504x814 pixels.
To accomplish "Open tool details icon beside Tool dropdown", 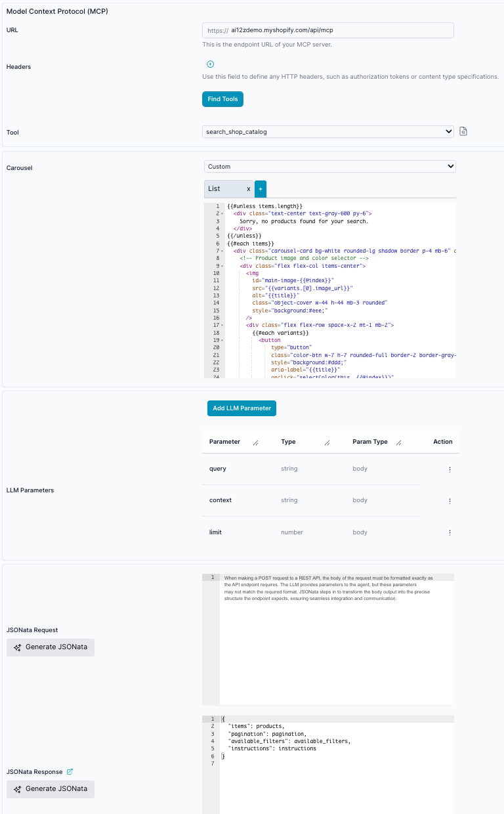I will (x=463, y=131).
